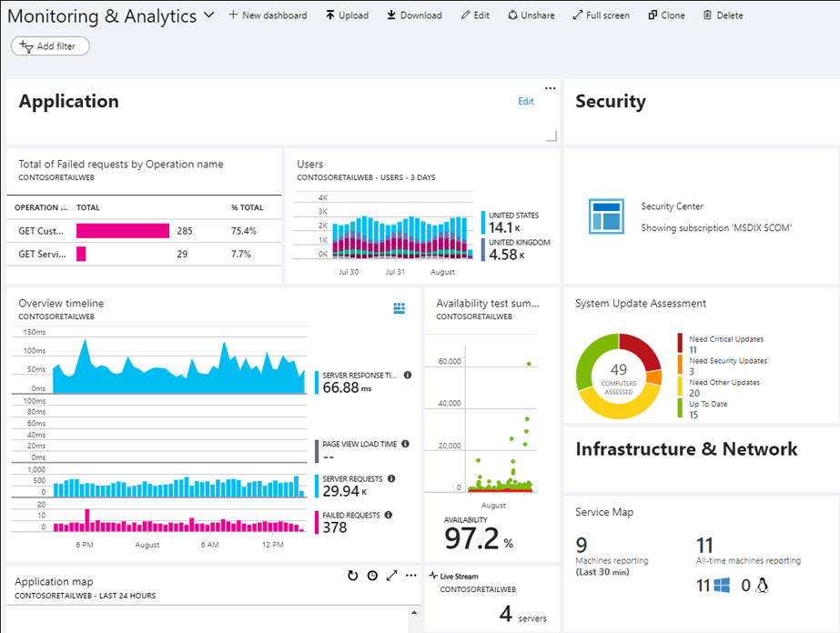Click the 11 All-time machines reporting count
840x633 pixels.
click(x=704, y=545)
